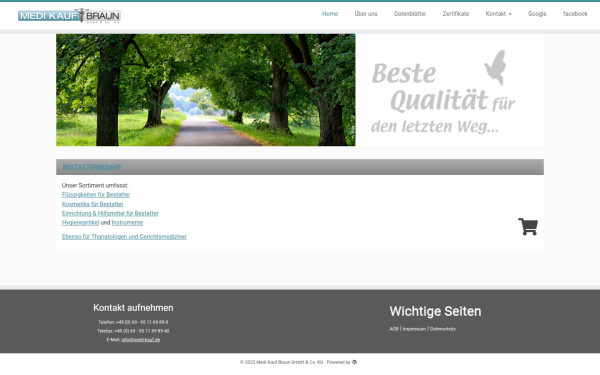
Task: Click the Unser Sortiment umfasst text
Action: (95, 185)
